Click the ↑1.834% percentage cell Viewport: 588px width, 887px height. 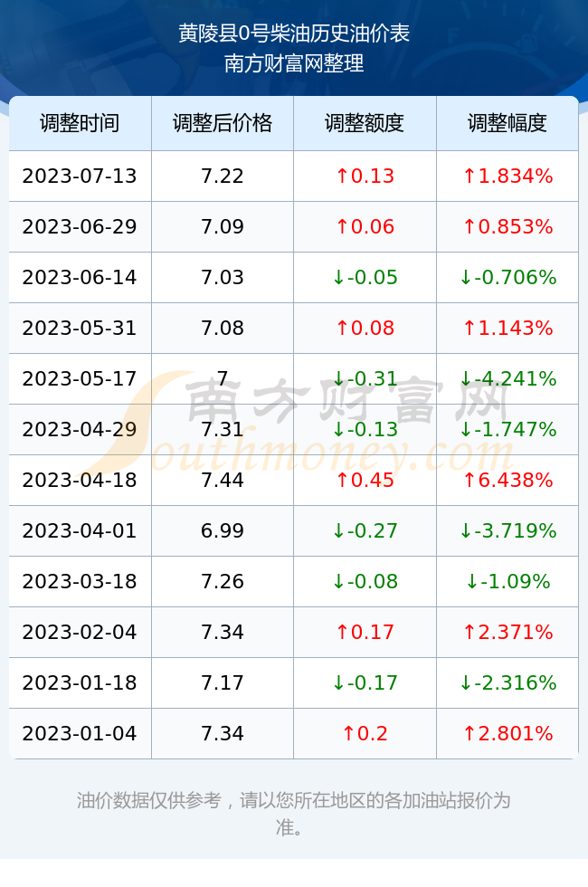[507, 176]
